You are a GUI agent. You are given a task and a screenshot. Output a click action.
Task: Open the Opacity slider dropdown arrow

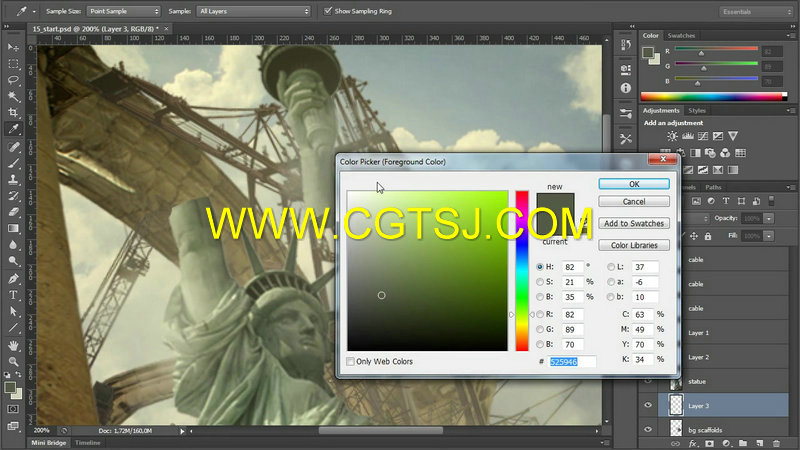point(769,218)
